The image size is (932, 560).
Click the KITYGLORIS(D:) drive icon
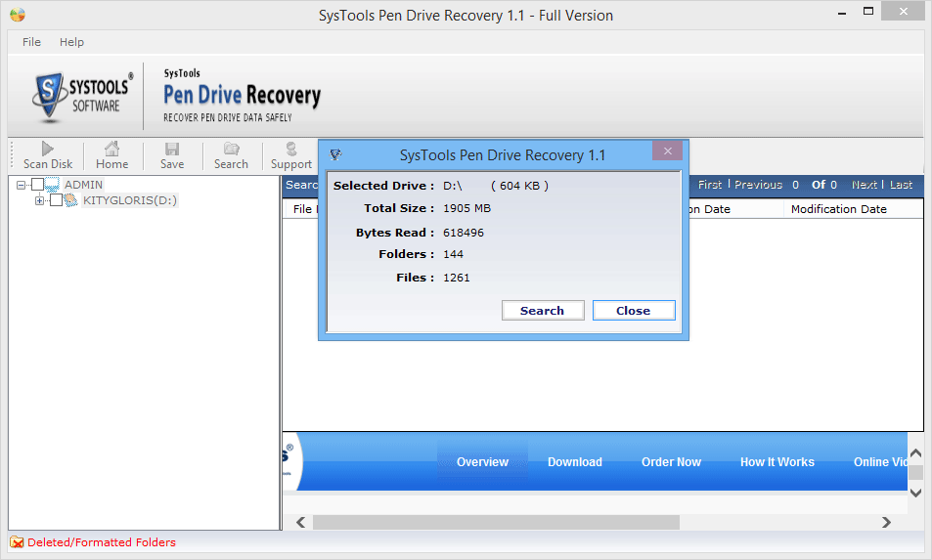[71, 200]
